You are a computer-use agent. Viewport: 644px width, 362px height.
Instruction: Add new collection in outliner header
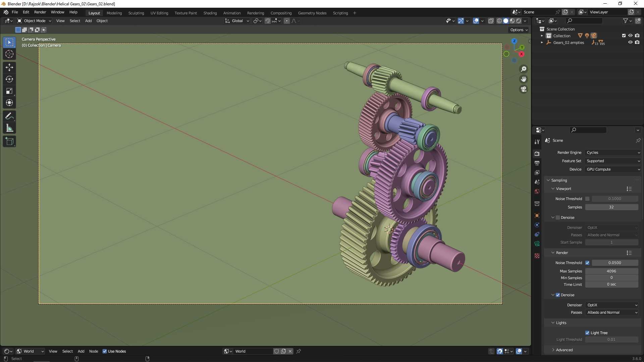click(x=638, y=21)
